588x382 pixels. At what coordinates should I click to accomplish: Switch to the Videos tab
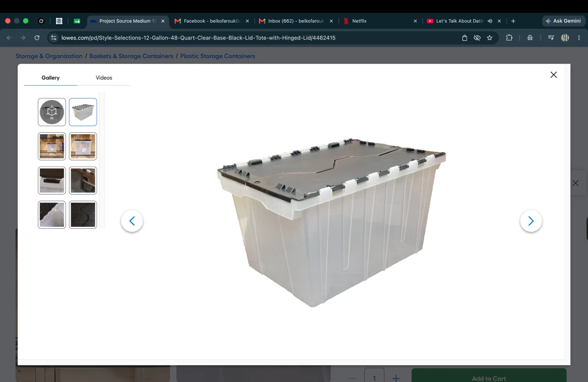104,78
